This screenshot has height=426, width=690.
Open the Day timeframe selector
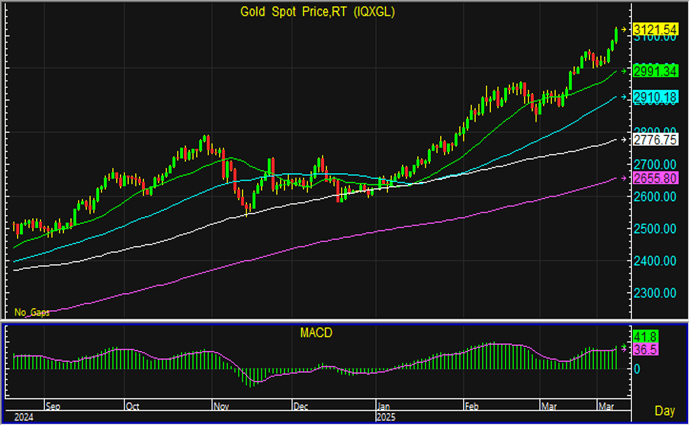664,411
